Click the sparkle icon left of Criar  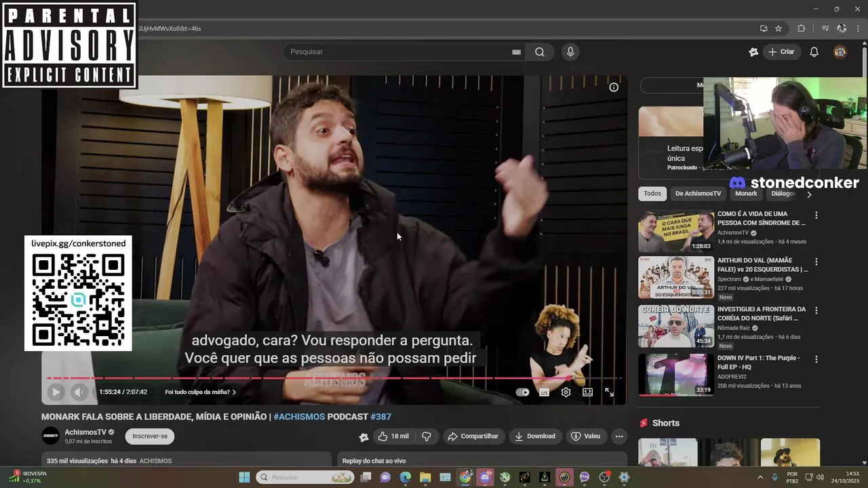pos(753,52)
